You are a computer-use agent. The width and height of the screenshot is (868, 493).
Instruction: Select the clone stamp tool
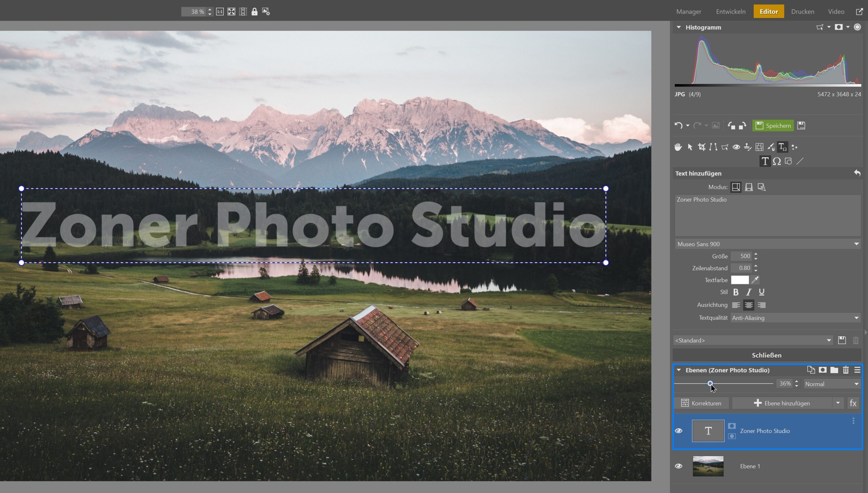coord(748,147)
